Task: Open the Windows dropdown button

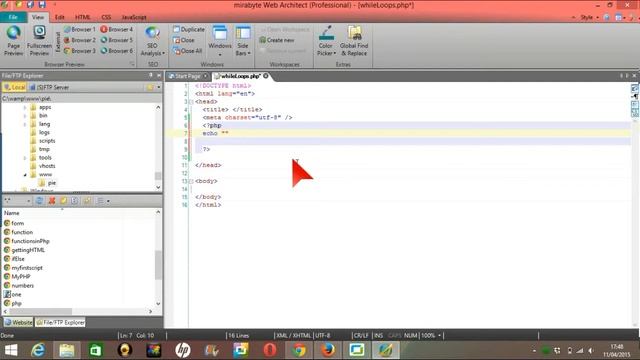Action: pyautogui.click(x=220, y=41)
